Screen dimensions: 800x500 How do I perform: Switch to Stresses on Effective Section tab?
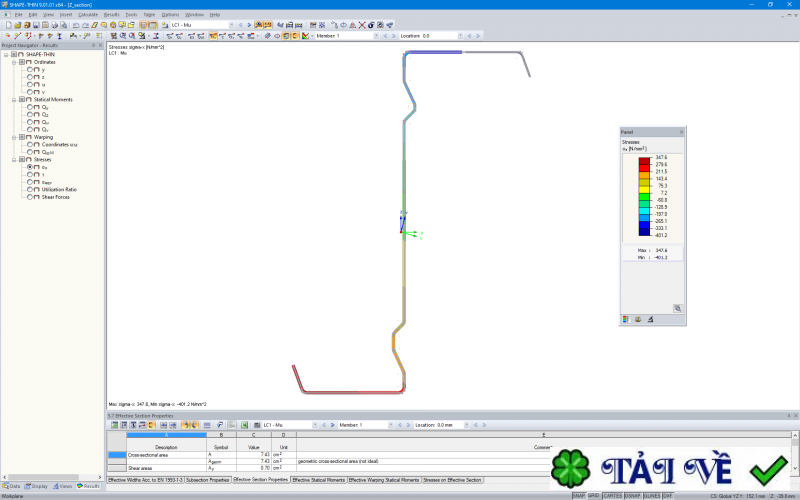tap(452, 480)
